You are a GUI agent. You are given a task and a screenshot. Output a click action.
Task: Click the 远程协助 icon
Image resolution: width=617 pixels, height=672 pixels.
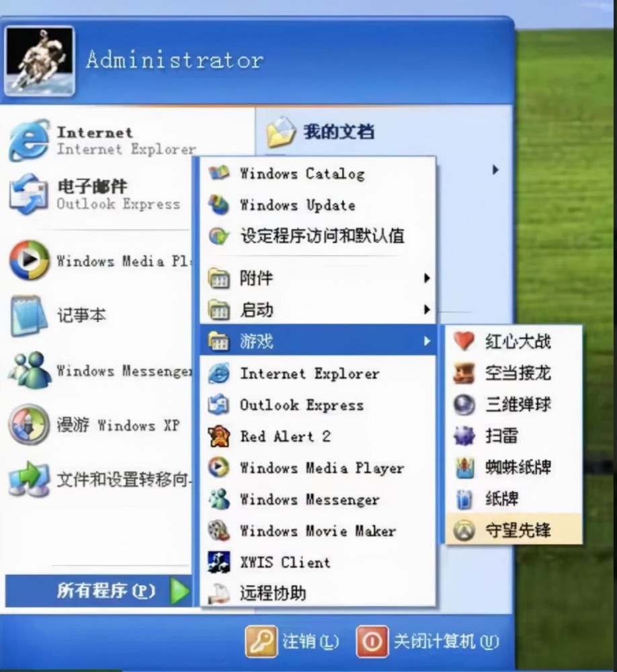pos(218,593)
